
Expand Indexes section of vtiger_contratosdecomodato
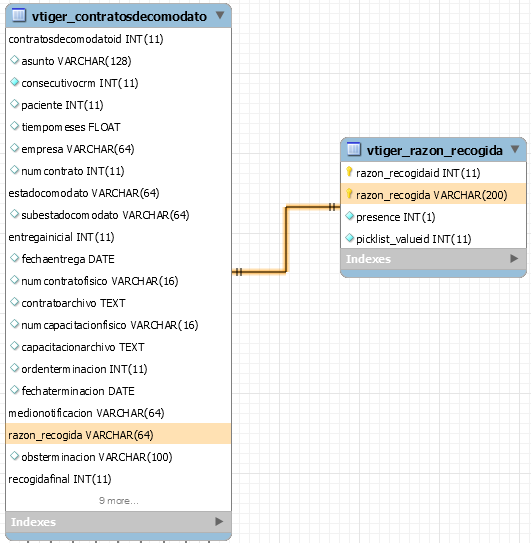pos(219,522)
